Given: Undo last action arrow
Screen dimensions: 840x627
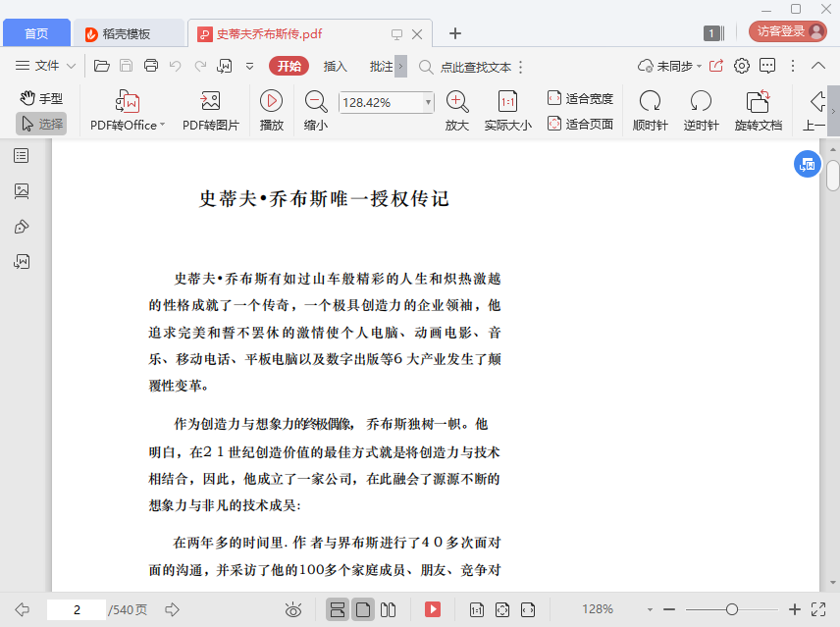Looking at the screenshot, I should pyautogui.click(x=175, y=66).
